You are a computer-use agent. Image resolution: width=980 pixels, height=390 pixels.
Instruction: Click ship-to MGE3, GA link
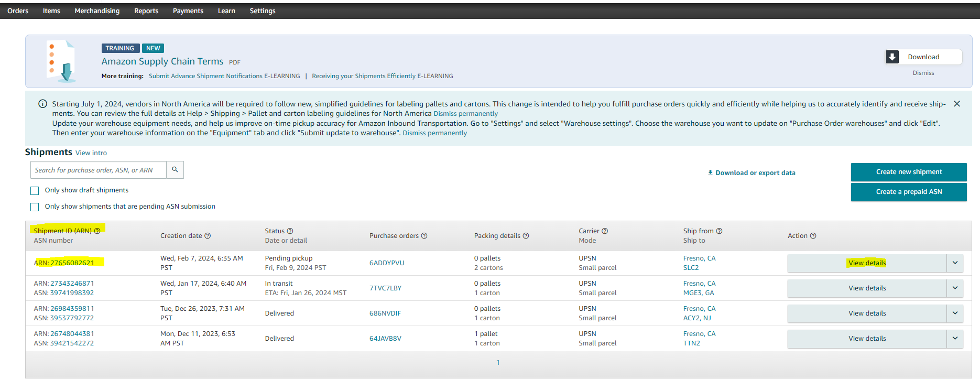point(699,293)
